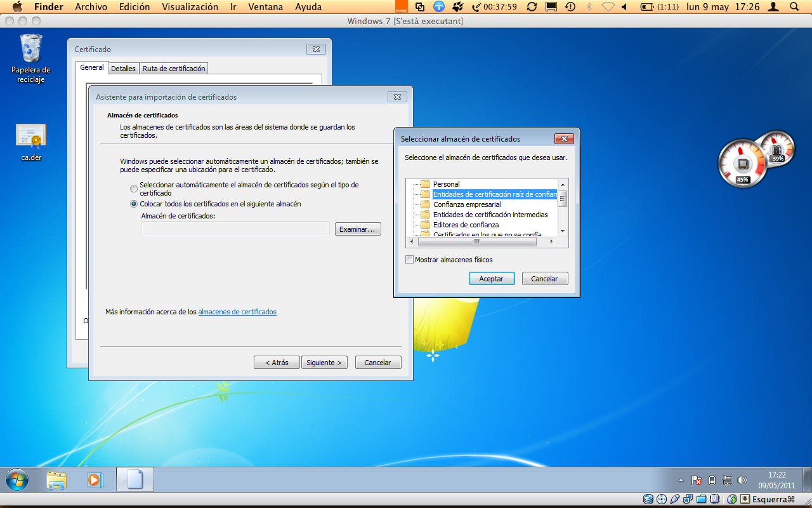Screen dimensions: 812x508
Task: Click the memory meter desktop gadget
Action: pyautogui.click(x=777, y=149)
